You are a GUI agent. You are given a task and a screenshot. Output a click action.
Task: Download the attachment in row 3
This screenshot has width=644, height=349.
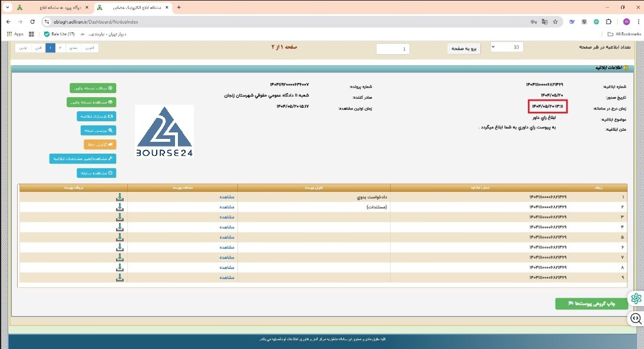pyautogui.click(x=120, y=217)
